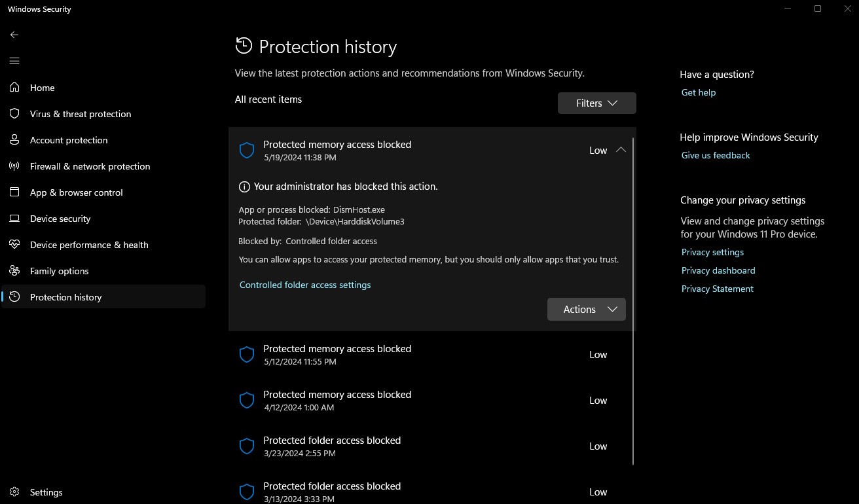Click the Home house icon
Viewport: 859px width, 504px height.
[x=14, y=88]
